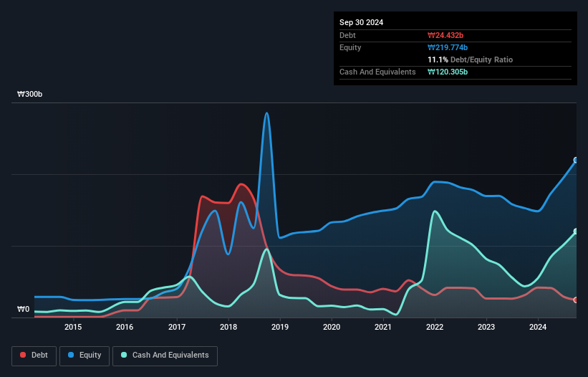Select the 2021 x-axis label
588x377 pixels.
click(383, 327)
